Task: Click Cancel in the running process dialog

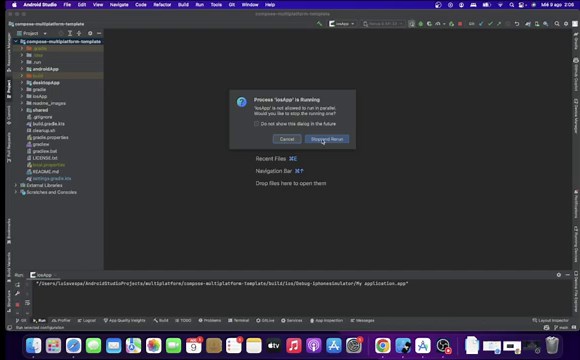Action: click(x=287, y=139)
